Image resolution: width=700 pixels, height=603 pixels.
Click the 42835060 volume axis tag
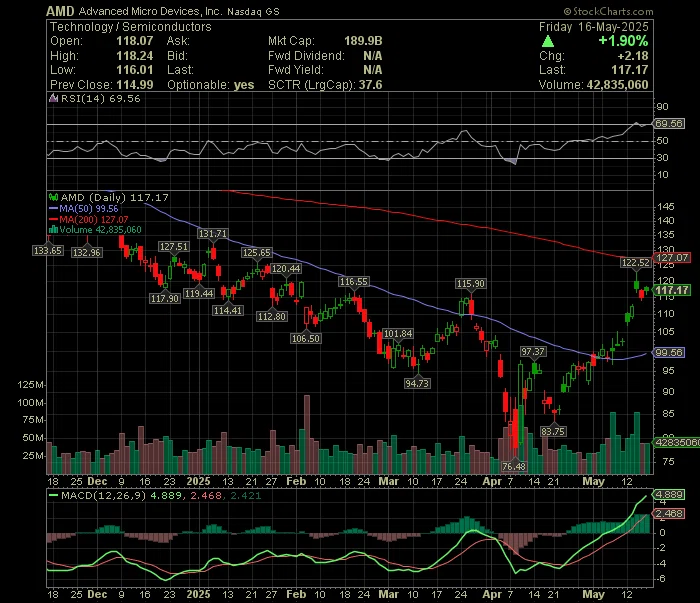(676, 442)
